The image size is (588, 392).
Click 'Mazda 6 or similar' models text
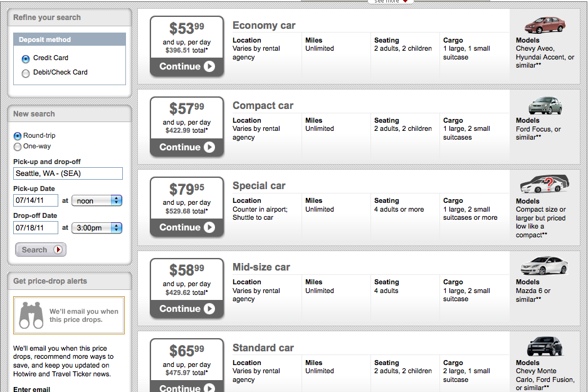click(x=533, y=295)
